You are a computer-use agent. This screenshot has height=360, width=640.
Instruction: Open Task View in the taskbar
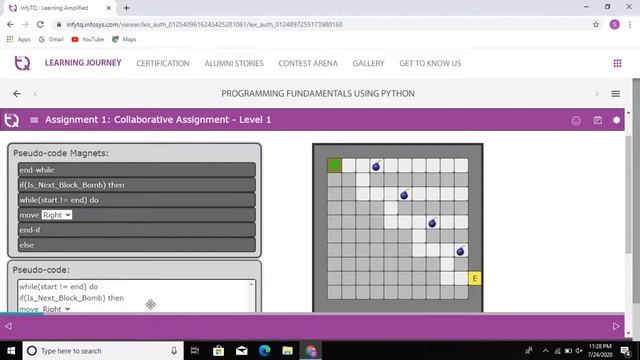pyautogui.click(x=195, y=351)
